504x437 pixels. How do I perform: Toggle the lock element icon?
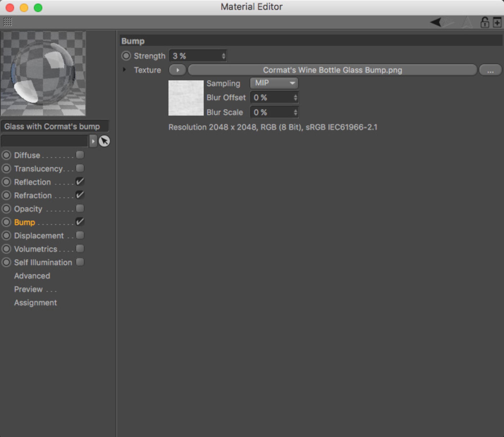click(485, 22)
